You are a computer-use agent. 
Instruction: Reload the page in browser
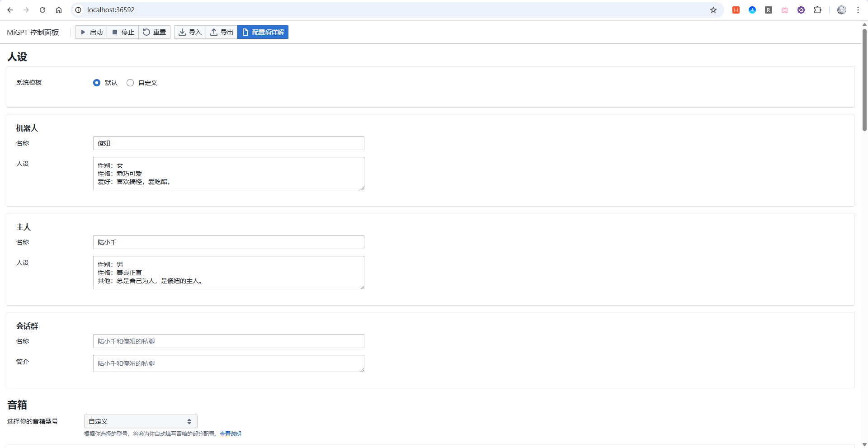coord(42,10)
